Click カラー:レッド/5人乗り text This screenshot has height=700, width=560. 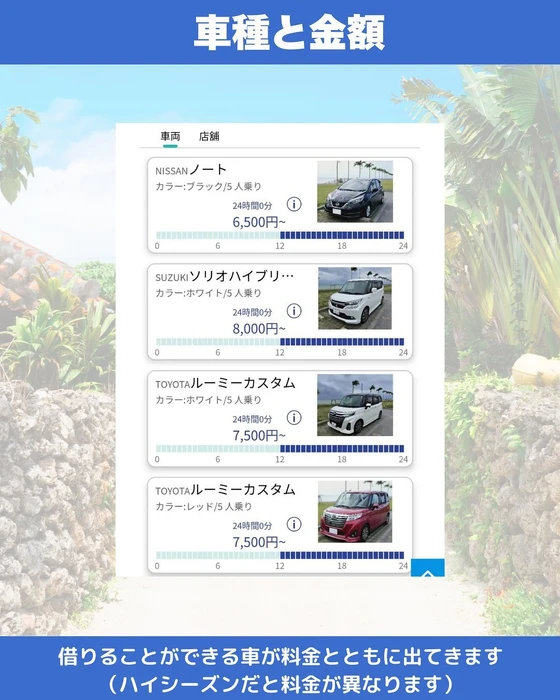[x=204, y=507]
